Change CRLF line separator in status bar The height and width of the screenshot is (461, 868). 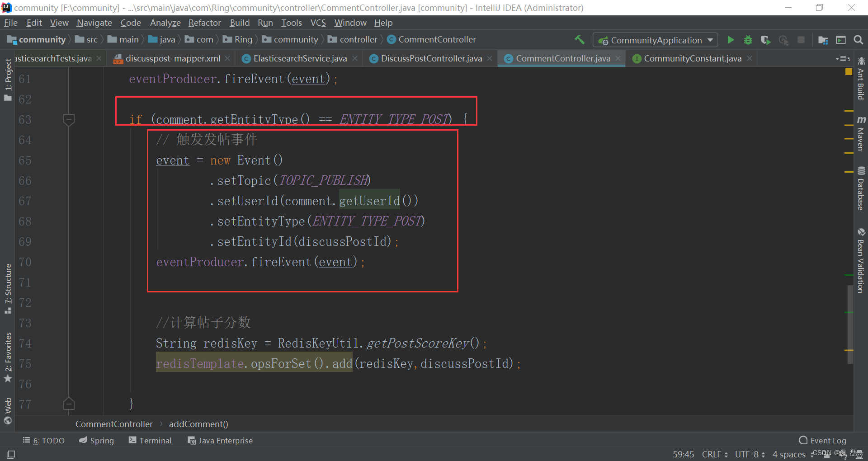pyautogui.click(x=715, y=454)
